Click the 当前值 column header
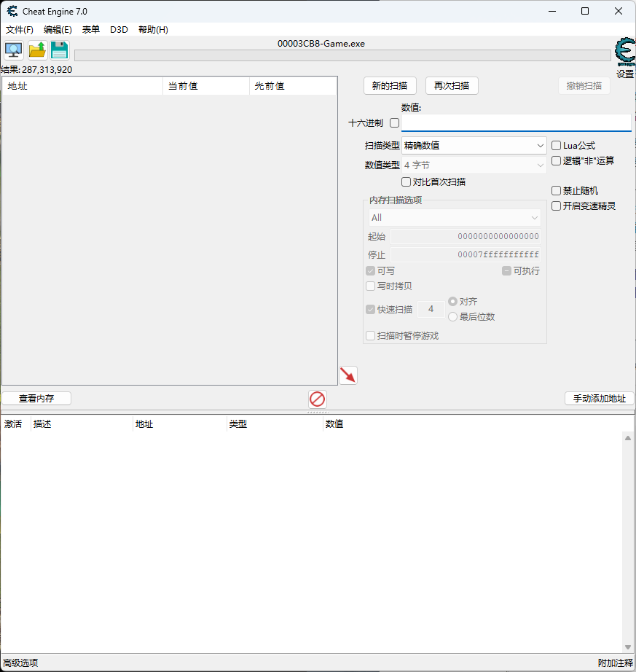 click(x=206, y=86)
